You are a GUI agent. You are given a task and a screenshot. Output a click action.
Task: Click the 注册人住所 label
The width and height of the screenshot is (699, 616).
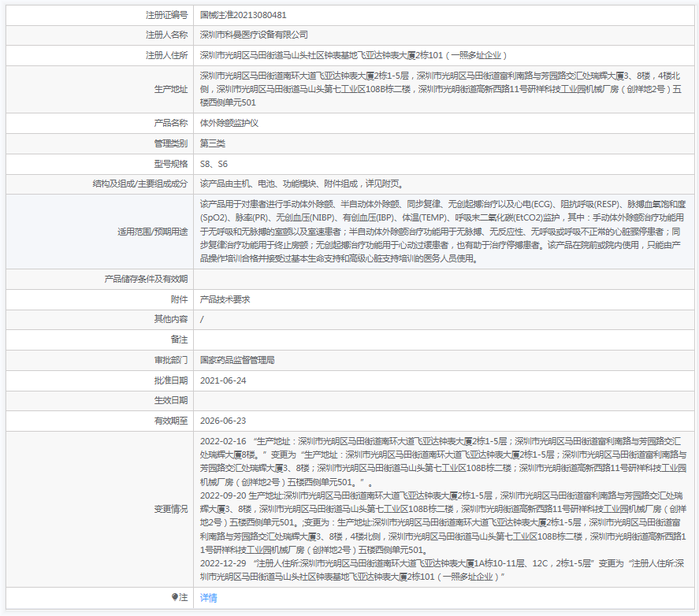pyautogui.click(x=167, y=55)
